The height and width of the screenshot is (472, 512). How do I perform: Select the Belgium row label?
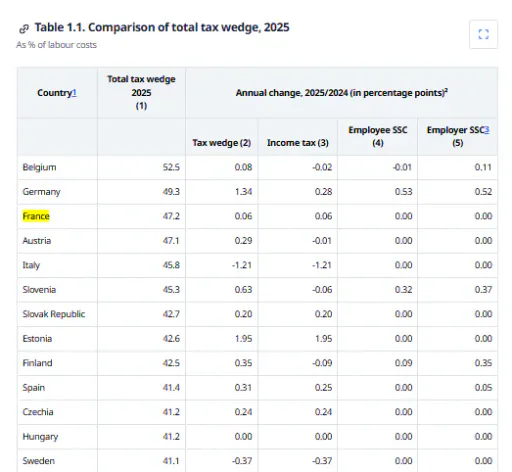pyautogui.click(x=39, y=167)
